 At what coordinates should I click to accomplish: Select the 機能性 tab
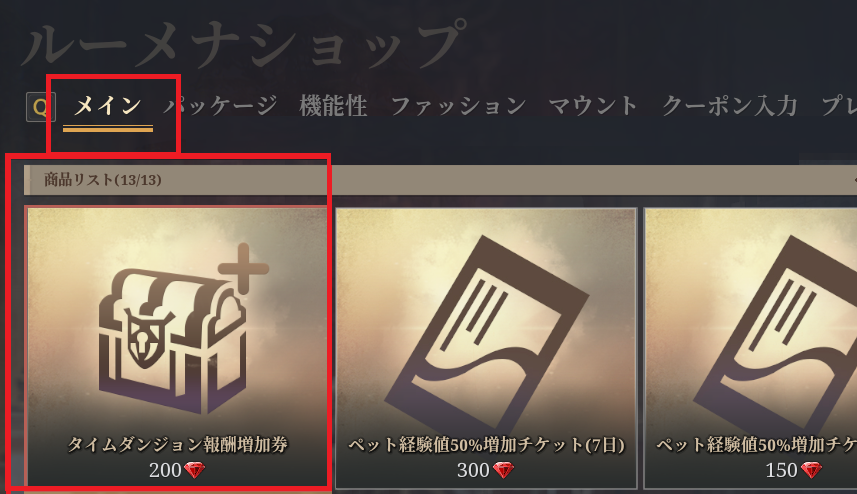[x=333, y=105]
